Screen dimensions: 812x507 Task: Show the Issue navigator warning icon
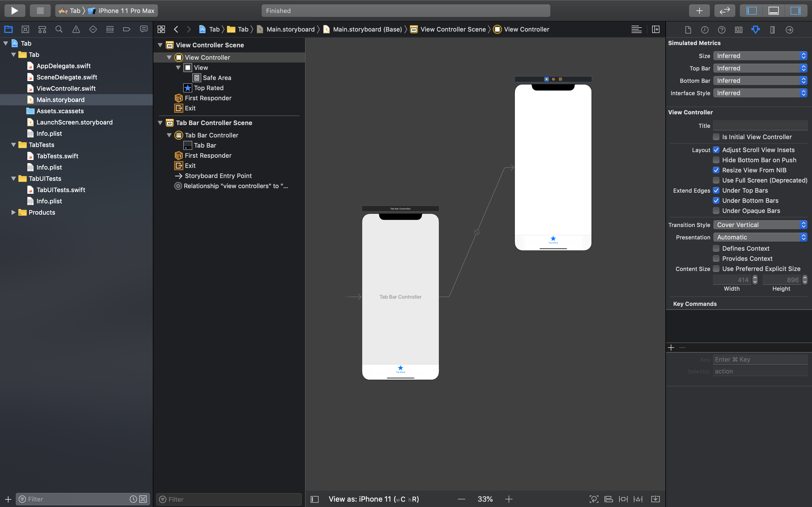(76, 30)
